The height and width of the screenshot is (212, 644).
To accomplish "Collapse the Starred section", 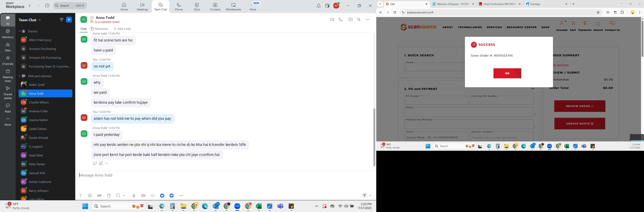I will coord(20,31).
